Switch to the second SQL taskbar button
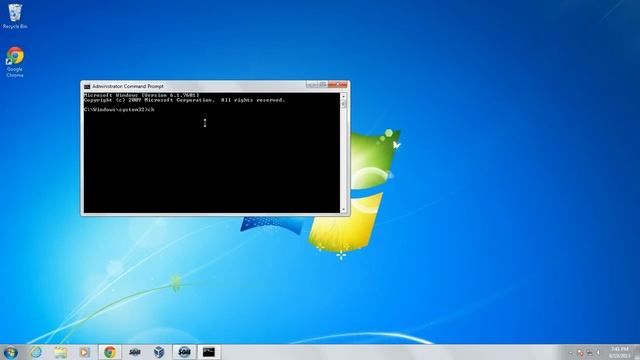The image size is (640, 360). pyautogui.click(x=184, y=352)
